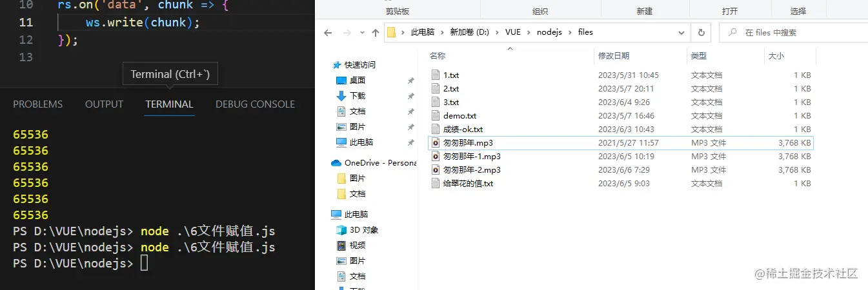The width and height of the screenshot is (868, 290).
Task: Switch to OUTPUT tab in VS Code panel
Action: click(x=104, y=104)
